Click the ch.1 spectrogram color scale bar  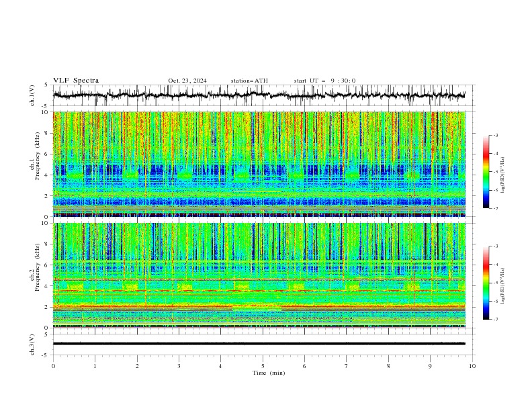pyautogui.click(x=486, y=172)
